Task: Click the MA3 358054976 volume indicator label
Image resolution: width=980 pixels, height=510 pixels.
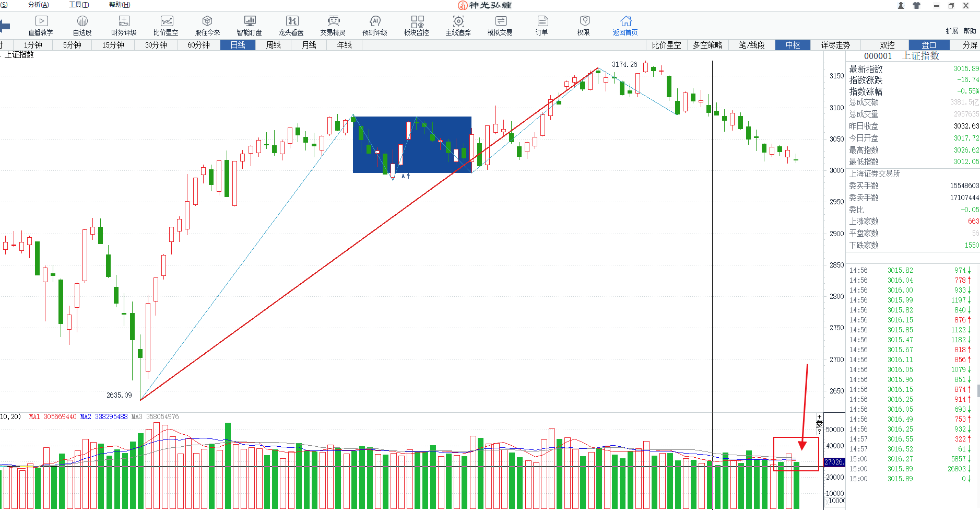Action: click(155, 416)
